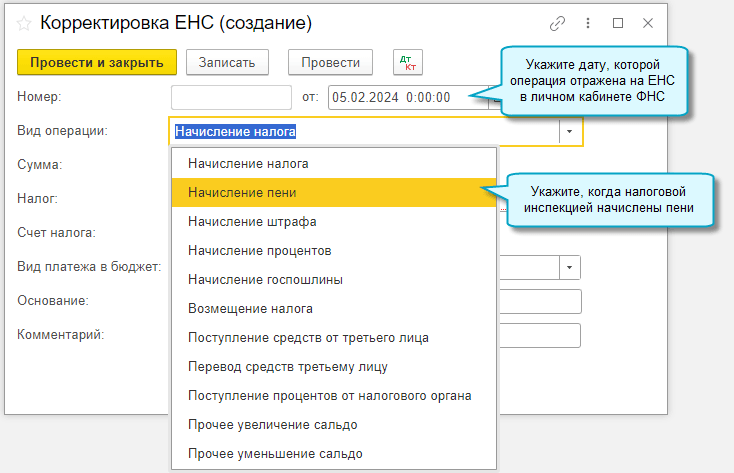734x473 pixels.
Task: Click the Провести button
Action: tap(330, 62)
